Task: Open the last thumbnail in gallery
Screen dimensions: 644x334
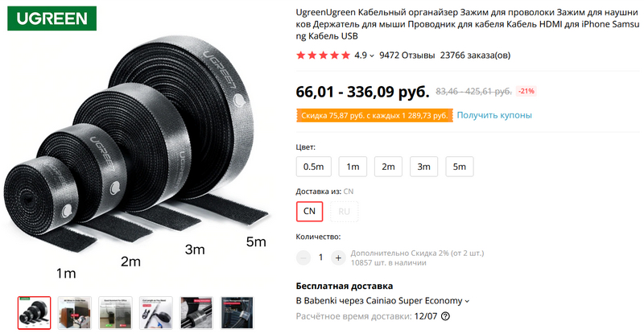Action: [x=237, y=313]
